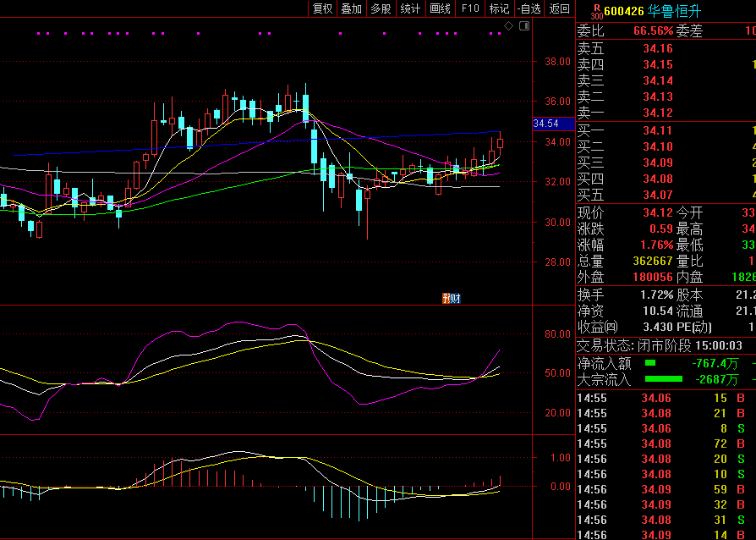Click the 净资 value 10.54
The width and height of the screenshot is (756, 540).
[x=658, y=311]
